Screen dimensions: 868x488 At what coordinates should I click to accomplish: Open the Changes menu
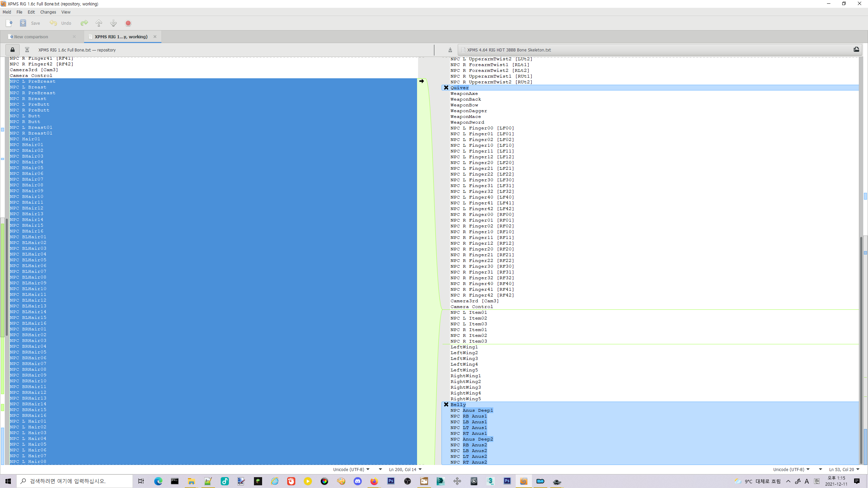pos(48,12)
